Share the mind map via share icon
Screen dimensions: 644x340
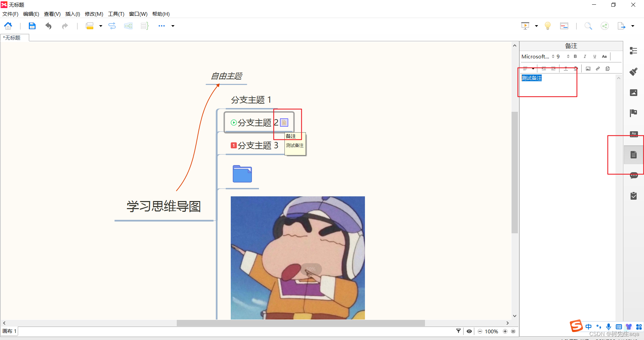pyautogui.click(x=605, y=26)
